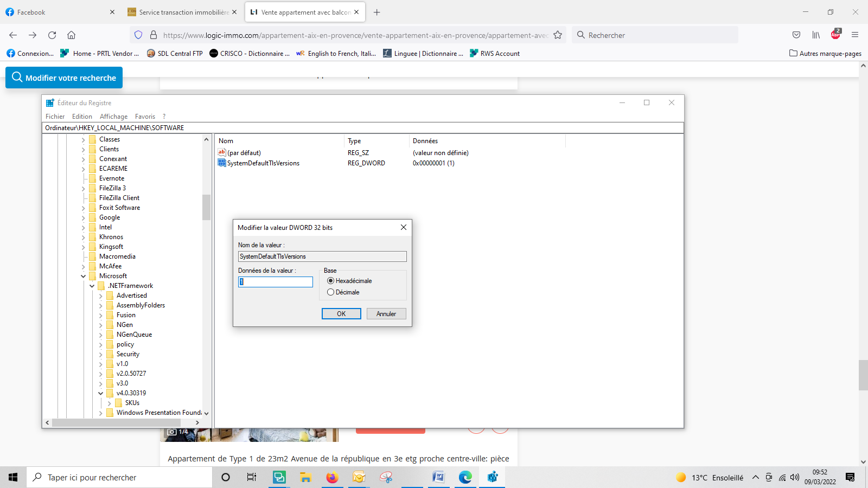Select the Foxit Software key
868x488 pixels.
click(119, 208)
